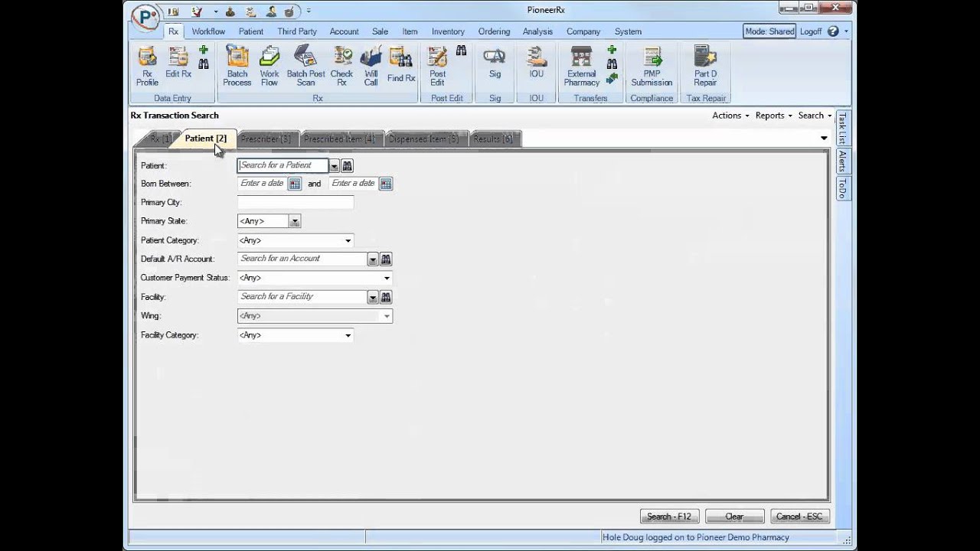The image size is (980, 551).
Task: Open the Workflow ribbon tab
Action: point(208,31)
